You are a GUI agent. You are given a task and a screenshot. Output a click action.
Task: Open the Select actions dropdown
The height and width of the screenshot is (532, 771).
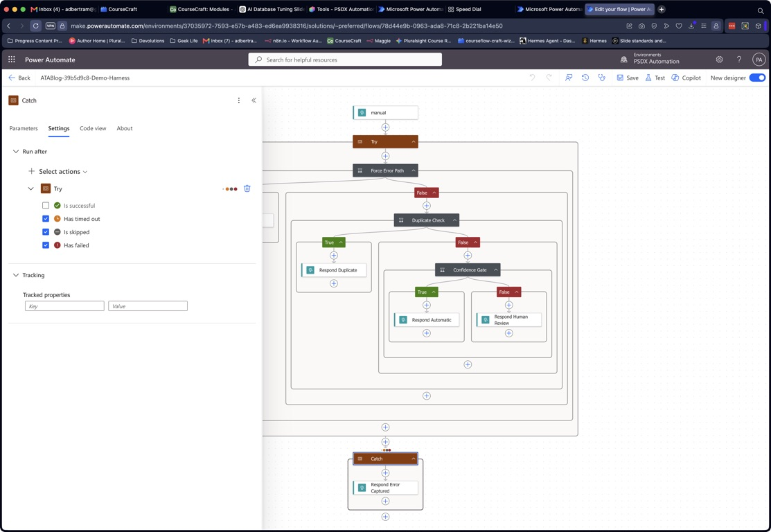click(x=58, y=172)
